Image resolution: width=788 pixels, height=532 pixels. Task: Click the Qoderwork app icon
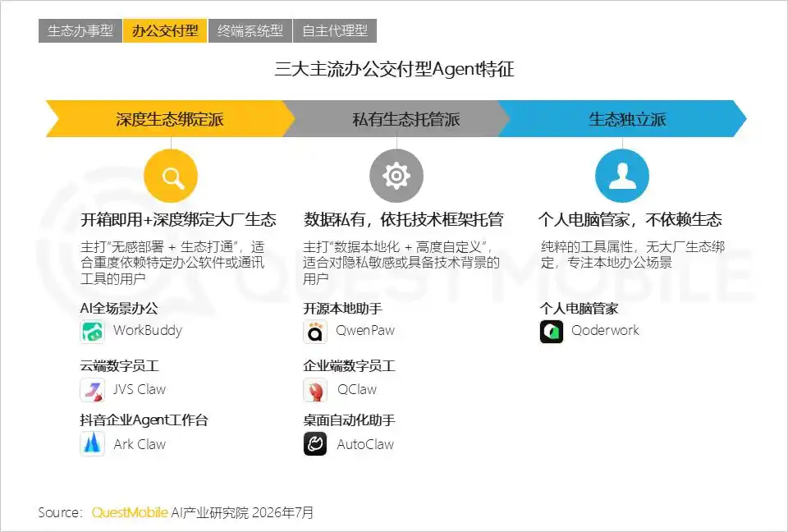pyautogui.click(x=552, y=332)
